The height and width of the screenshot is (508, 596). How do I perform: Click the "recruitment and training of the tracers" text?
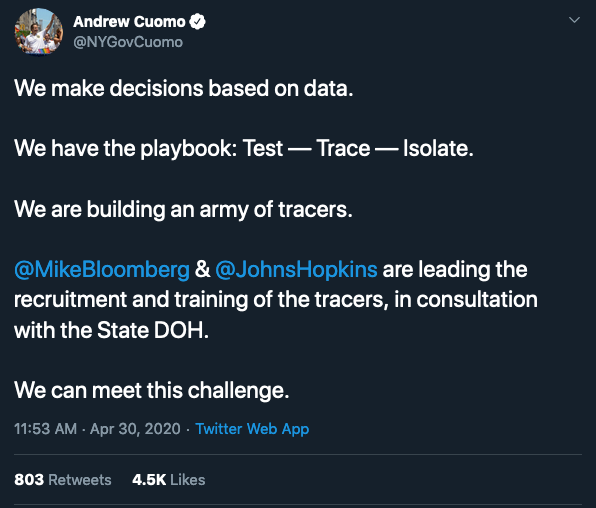coord(201,300)
